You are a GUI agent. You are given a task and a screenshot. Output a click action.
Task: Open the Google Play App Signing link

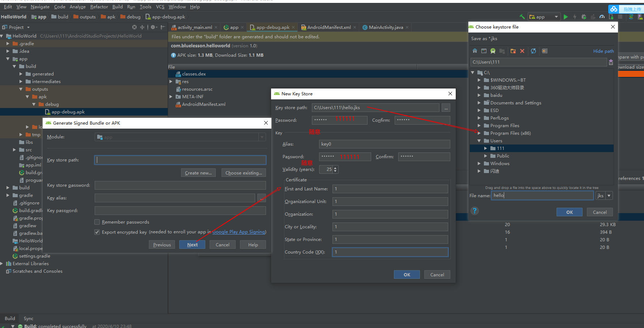[x=239, y=232]
